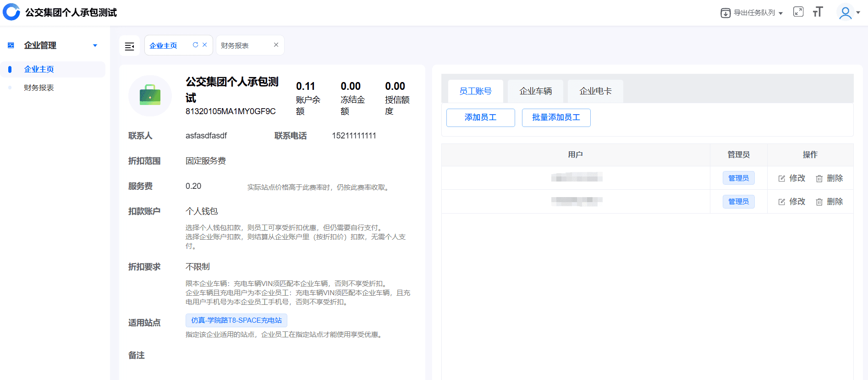
Task: Click the enterprise briefcase avatar image
Action: click(150, 96)
